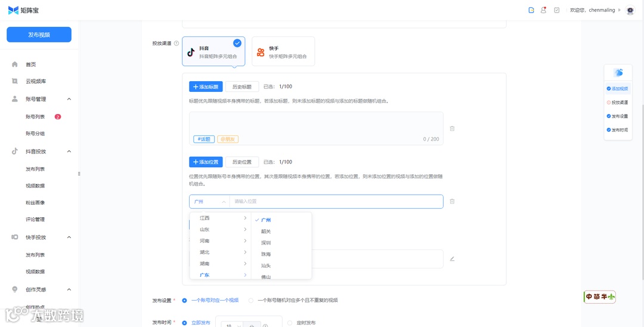Insert @朋友 mention tag
The image size is (644, 327).
(x=228, y=139)
